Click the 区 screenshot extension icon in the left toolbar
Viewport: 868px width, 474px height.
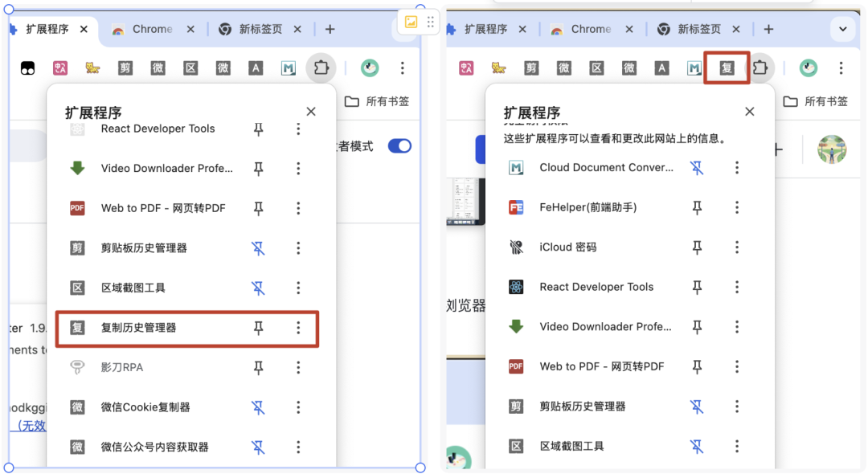pyautogui.click(x=190, y=68)
